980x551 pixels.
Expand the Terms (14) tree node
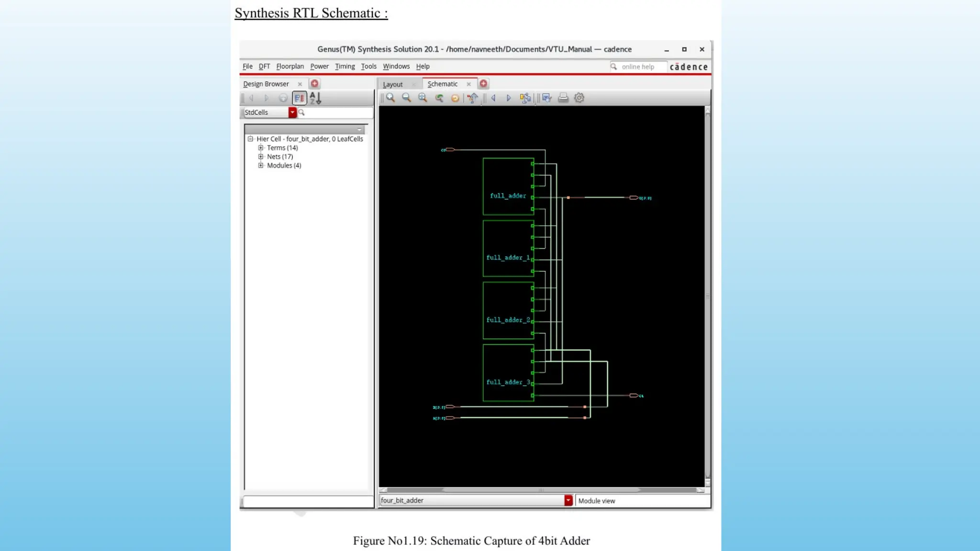pos(261,148)
